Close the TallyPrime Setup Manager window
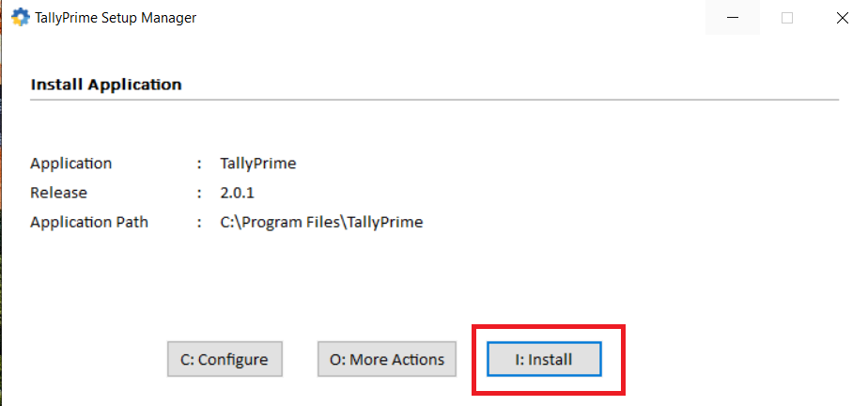 pos(842,17)
